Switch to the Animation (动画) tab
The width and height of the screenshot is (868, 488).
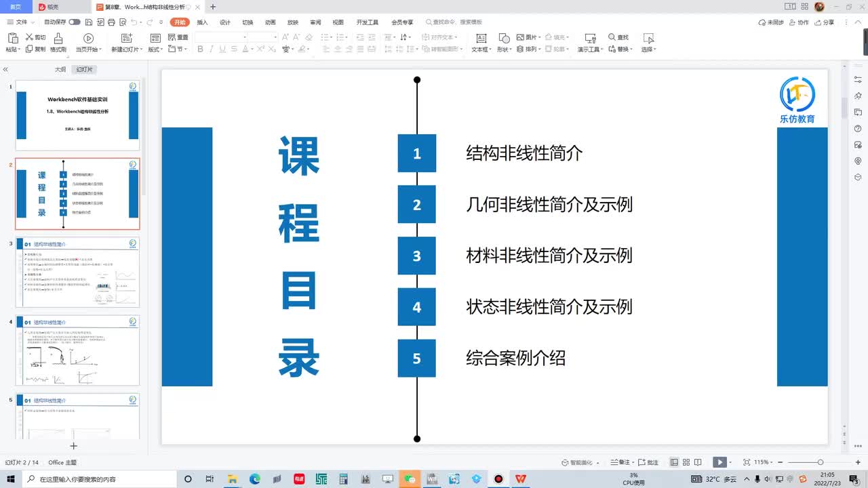coord(270,22)
